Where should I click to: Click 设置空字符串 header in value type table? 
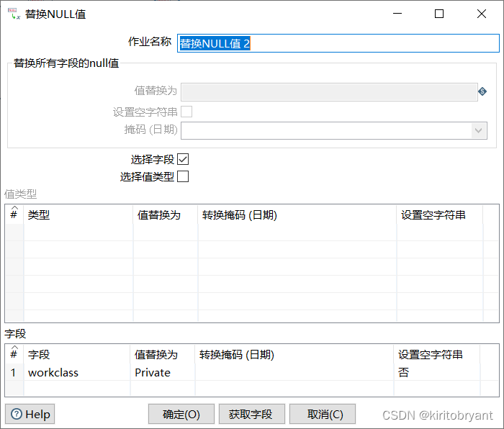click(x=439, y=214)
